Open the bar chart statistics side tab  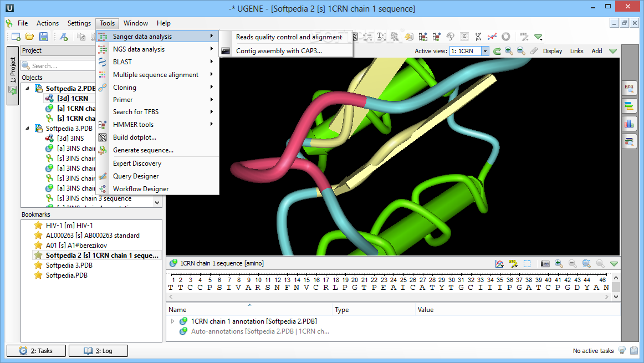629,123
